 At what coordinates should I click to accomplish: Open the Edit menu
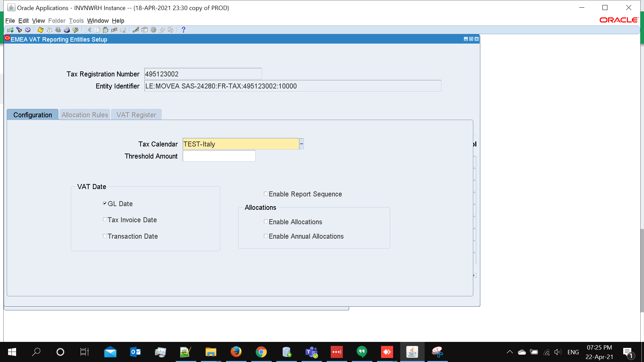[x=23, y=21]
